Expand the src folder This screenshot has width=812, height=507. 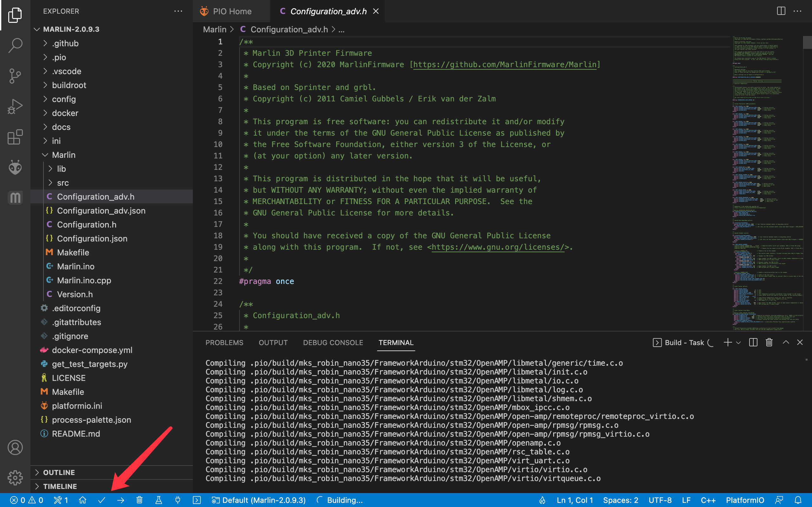pyautogui.click(x=63, y=183)
